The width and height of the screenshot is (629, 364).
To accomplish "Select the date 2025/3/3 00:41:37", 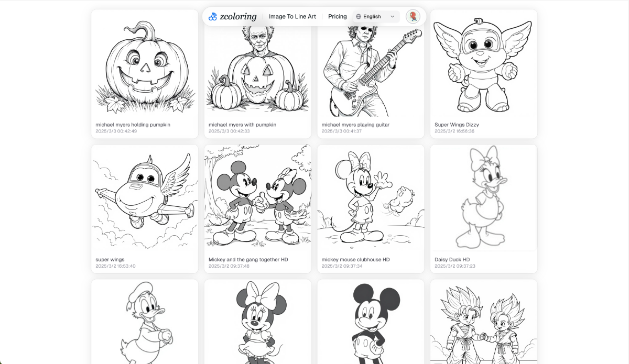I will tap(342, 131).
